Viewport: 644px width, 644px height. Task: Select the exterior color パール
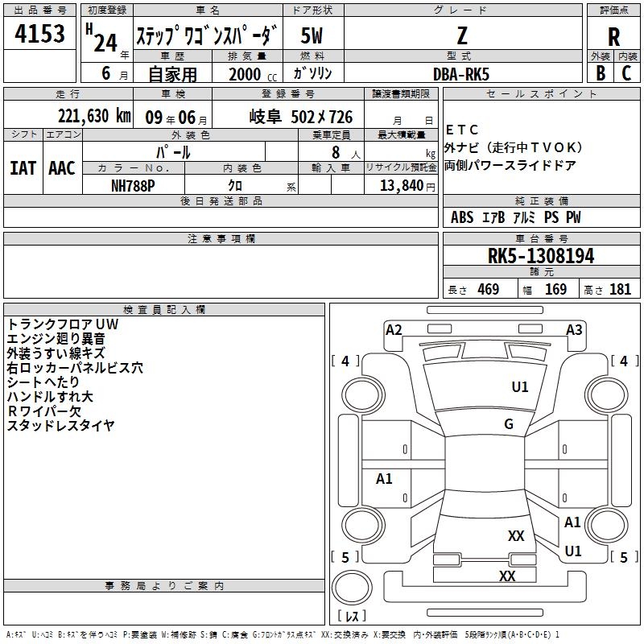[x=173, y=152]
